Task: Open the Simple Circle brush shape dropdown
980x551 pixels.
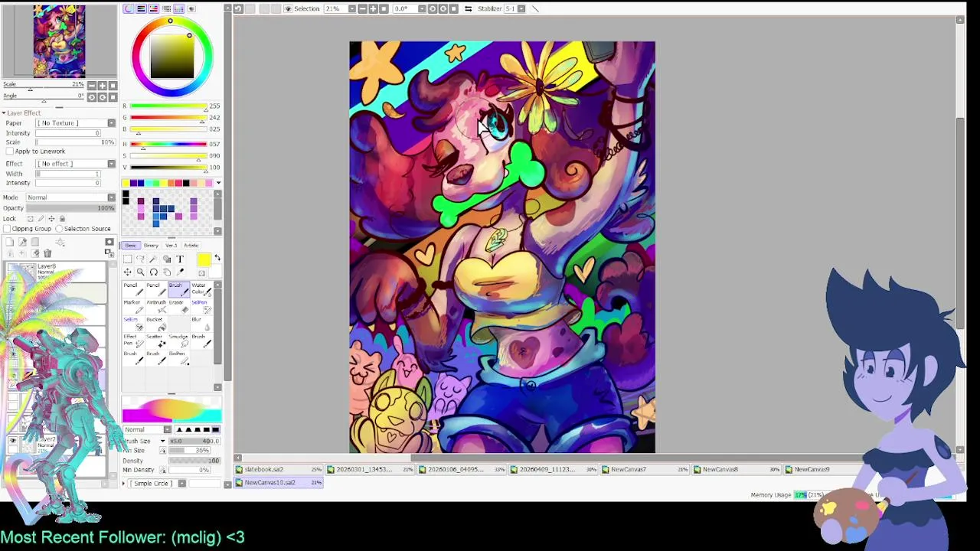Action: click(x=182, y=484)
